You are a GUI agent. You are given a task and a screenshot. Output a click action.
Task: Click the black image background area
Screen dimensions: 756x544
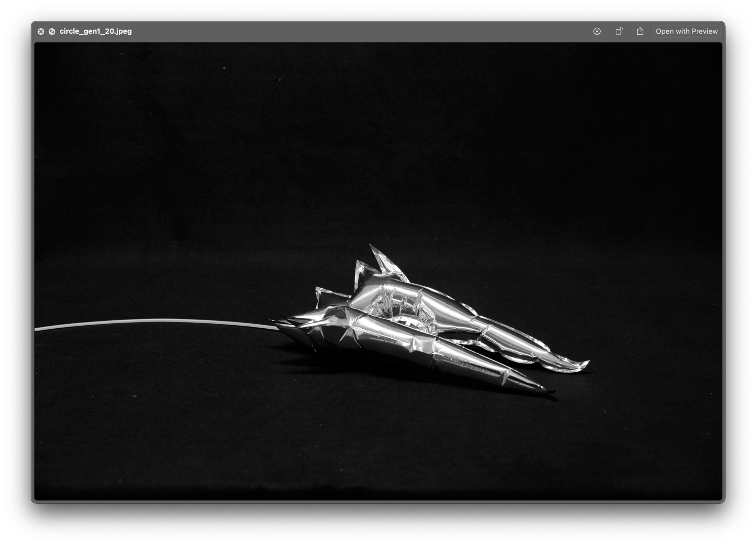tap(189, 151)
